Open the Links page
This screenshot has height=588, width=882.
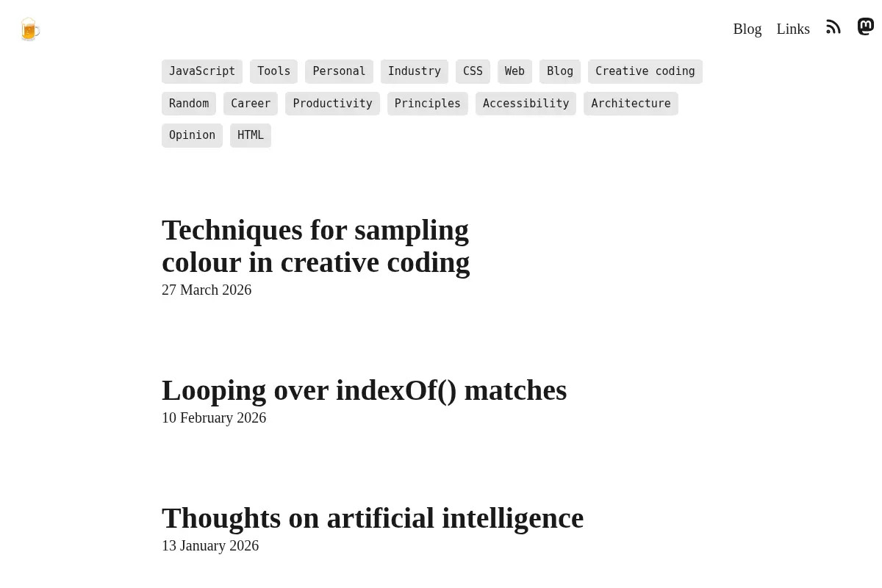tap(793, 29)
